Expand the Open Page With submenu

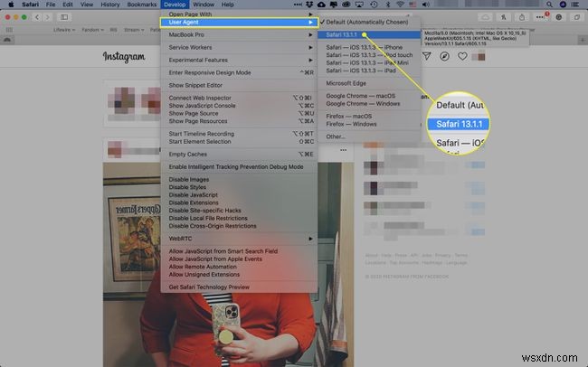[x=239, y=14]
